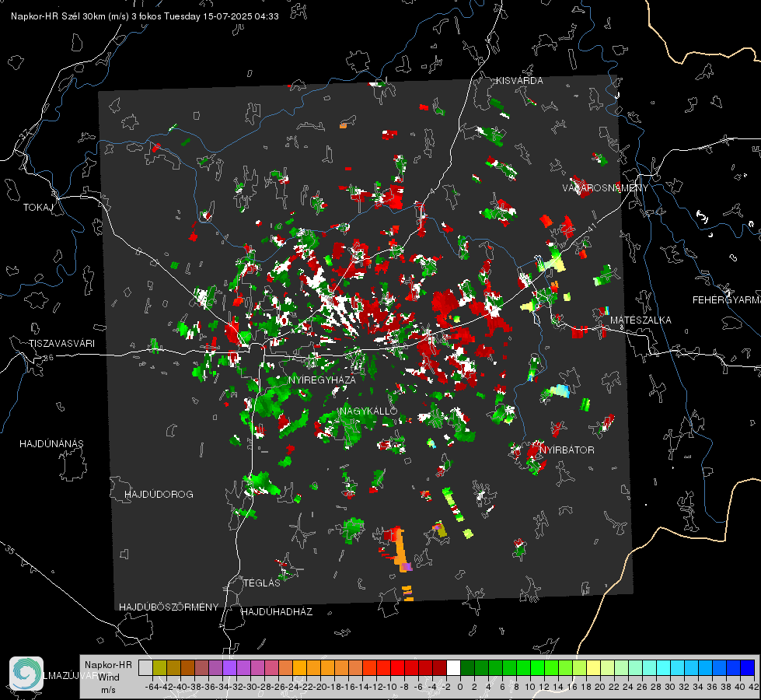Click the HAJDÚBÖSZÖRMÉNY label
Image resolution: width=761 pixels, height=700 pixels.
[x=169, y=607]
